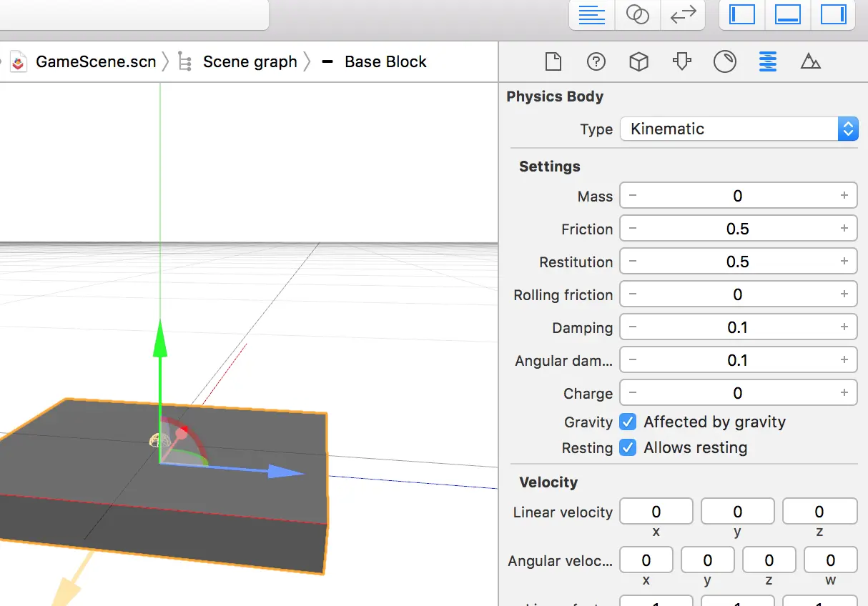Click the Settings section heading
The width and height of the screenshot is (868, 606).
(550, 167)
